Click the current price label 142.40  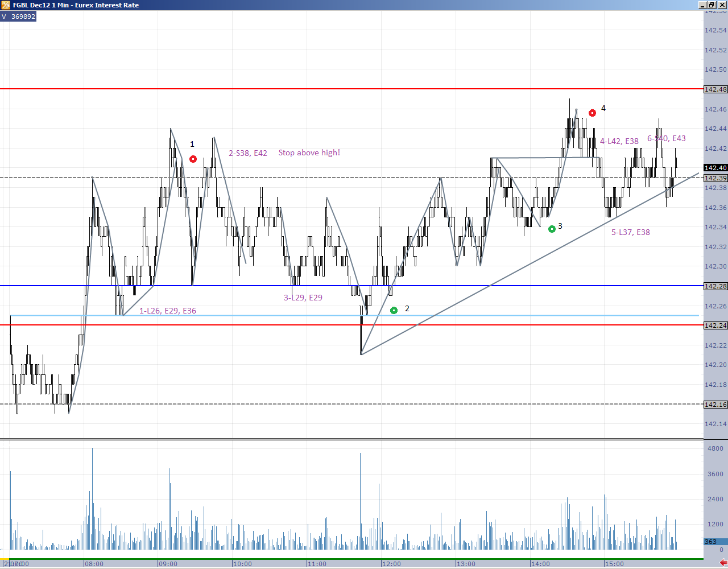point(715,168)
